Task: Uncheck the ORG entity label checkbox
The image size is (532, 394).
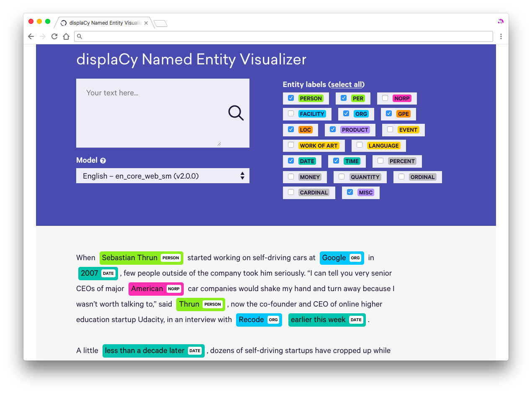Action: [x=346, y=113]
